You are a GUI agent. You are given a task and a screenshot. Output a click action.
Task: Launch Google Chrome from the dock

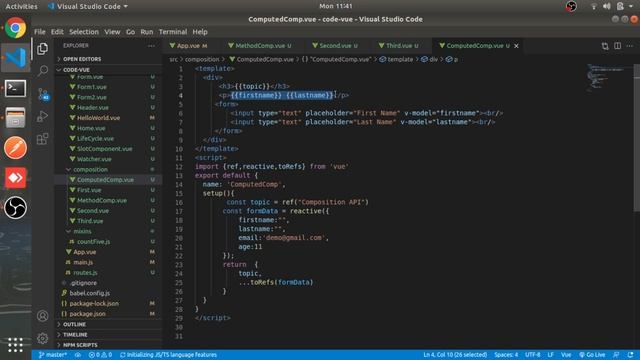(16, 28)
